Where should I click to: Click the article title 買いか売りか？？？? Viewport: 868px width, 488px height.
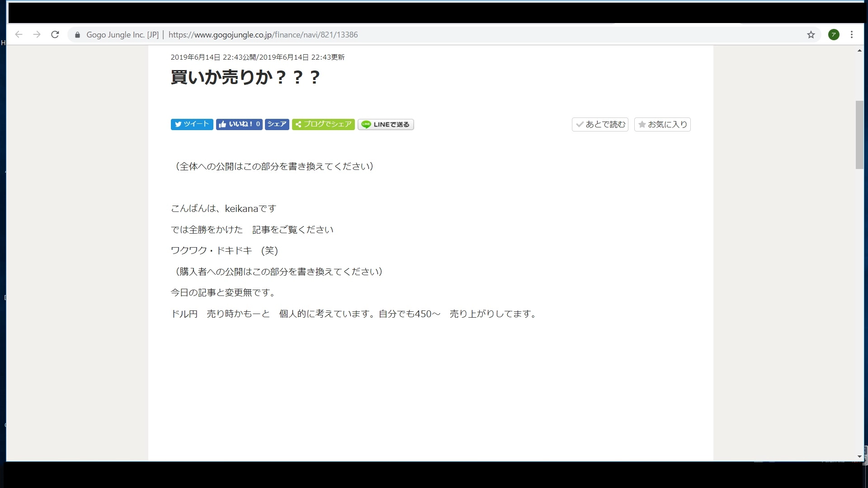click(245, 77)
